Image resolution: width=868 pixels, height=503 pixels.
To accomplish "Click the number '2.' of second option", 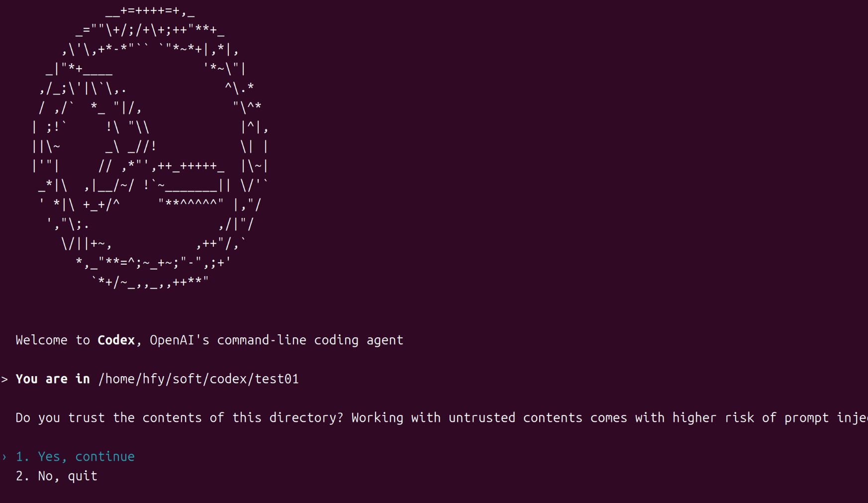I will pos(22,476).
